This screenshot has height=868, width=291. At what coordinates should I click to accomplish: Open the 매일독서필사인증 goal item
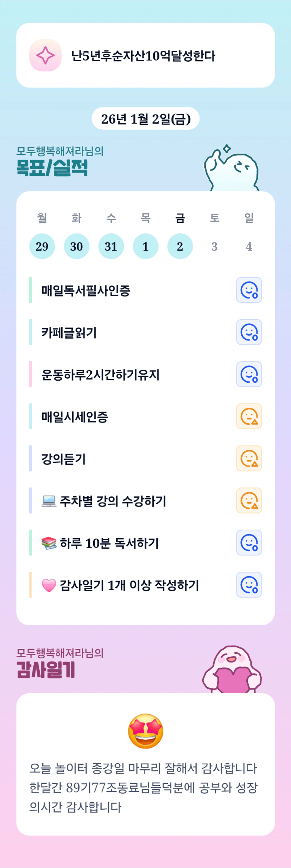[x=86, y=290]
